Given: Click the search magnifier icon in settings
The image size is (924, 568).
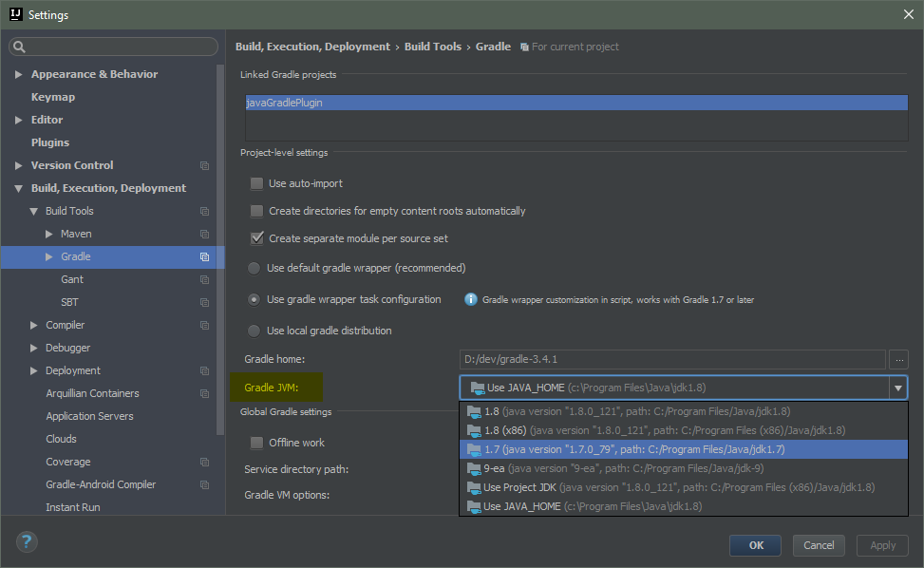Looking at the screenshot, I should pyautogui.click(x=19, y=47).
